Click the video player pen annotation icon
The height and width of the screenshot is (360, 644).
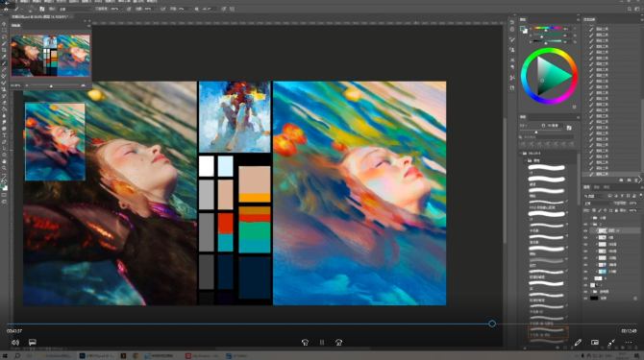(x=578, y=343)
